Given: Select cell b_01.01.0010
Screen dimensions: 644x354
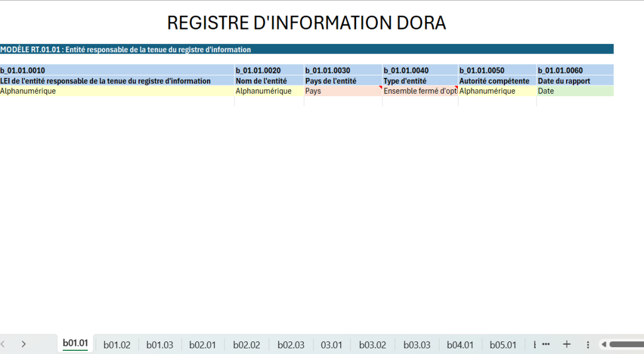Looking at the screenshot, I should (x=117, y=70).
